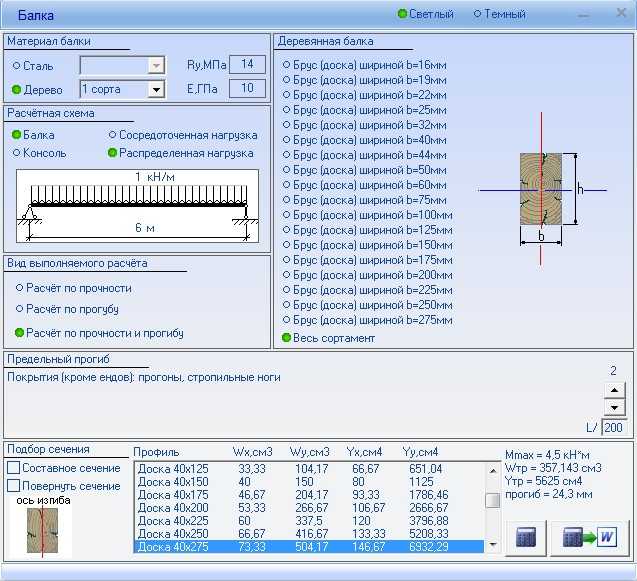
Task: Click the wooden beam cross-section diagram
Action: [541, 189]
